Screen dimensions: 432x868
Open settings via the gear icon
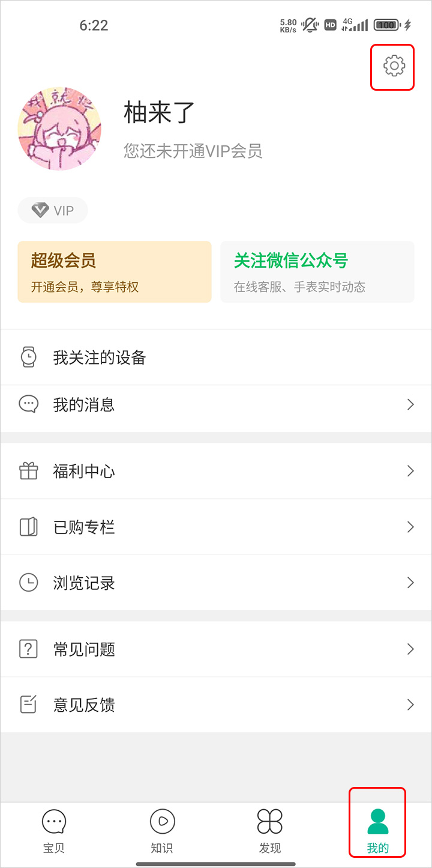coord(394,66)
